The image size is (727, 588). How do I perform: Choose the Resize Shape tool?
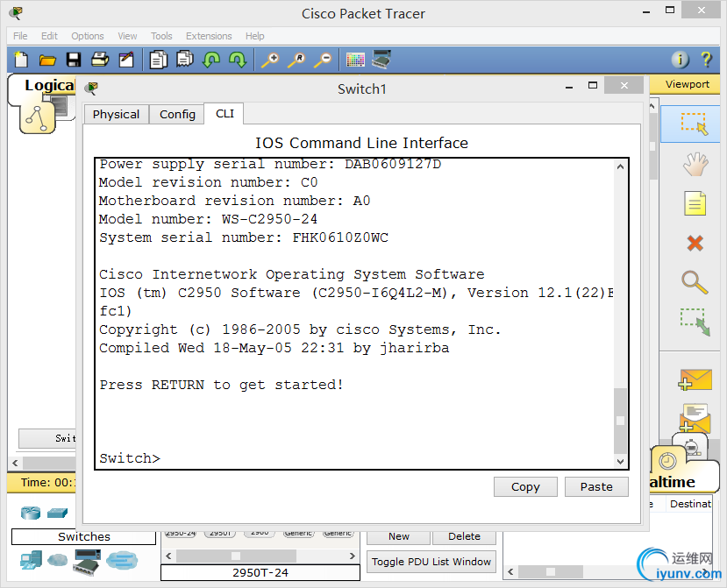pos(695,322)
